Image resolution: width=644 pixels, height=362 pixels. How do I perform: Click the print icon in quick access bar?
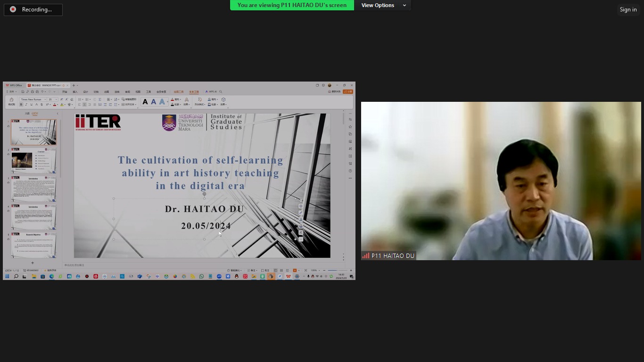33,91
